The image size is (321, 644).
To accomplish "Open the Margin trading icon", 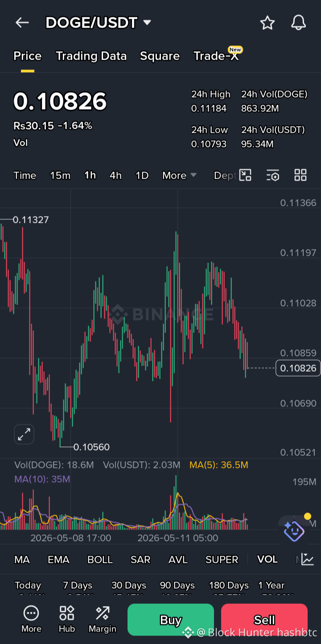I will point(102,619).
